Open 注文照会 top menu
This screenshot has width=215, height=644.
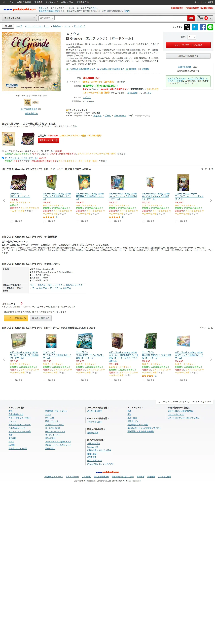click(38, 2)
